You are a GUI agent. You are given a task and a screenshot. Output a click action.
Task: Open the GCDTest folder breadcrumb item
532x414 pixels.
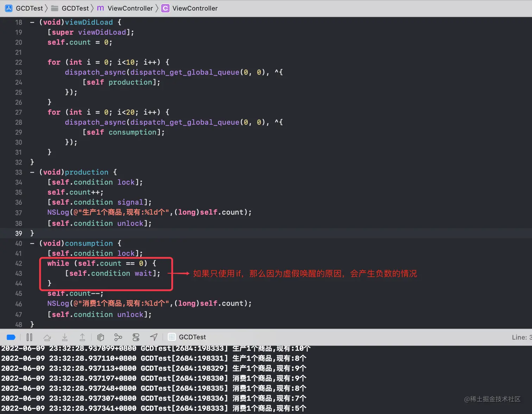tap(75, 8)
